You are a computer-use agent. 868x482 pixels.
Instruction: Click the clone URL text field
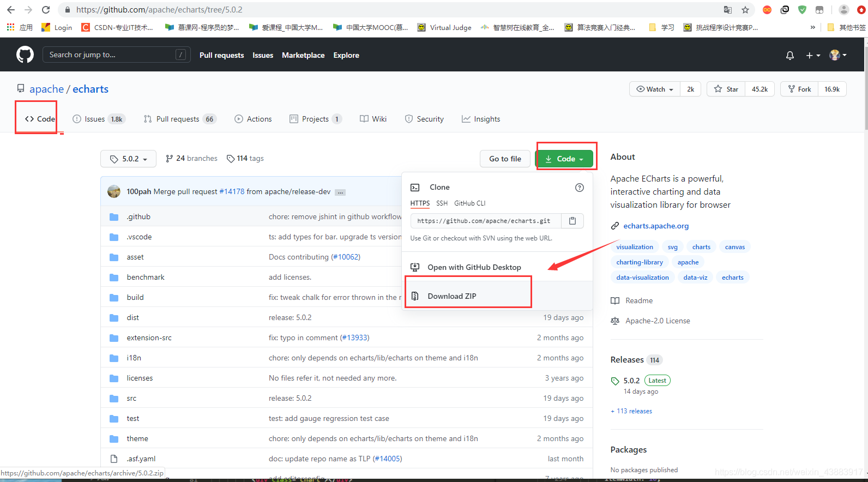point(486,221)
